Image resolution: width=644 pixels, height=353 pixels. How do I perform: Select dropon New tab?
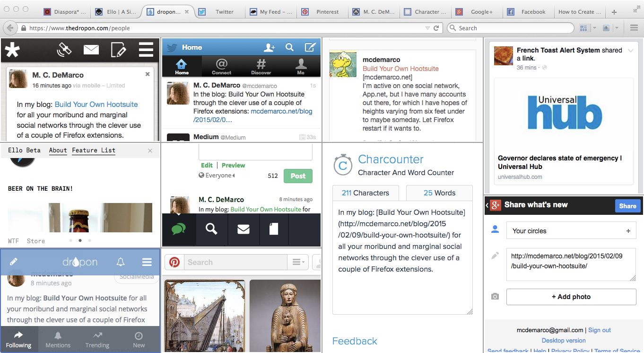(139, 340)
